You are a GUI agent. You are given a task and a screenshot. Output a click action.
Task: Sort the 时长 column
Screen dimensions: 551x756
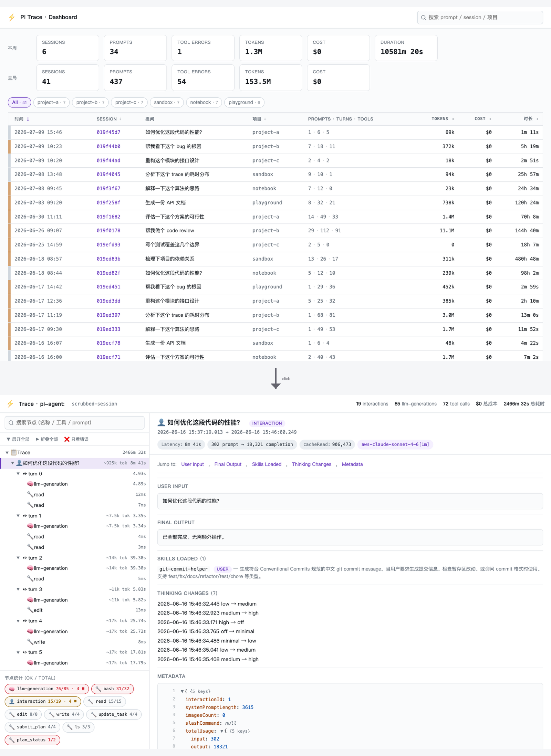click(x=537, y=119)
